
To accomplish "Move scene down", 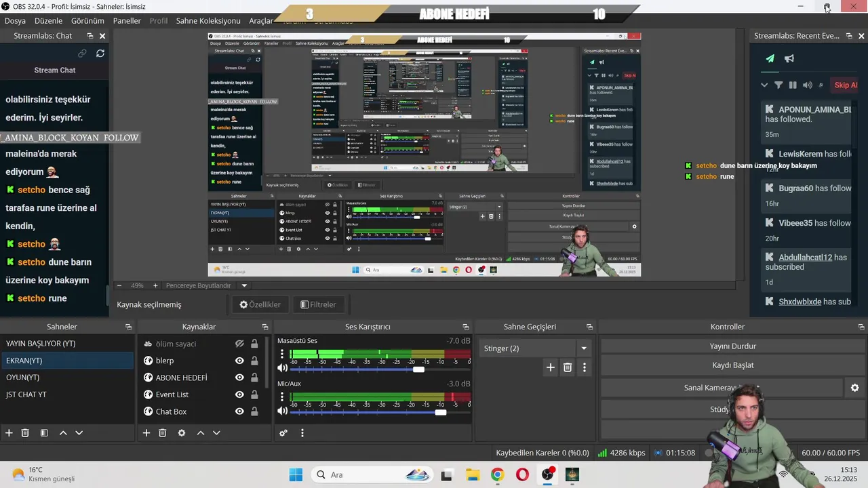I will pos(79,433).
